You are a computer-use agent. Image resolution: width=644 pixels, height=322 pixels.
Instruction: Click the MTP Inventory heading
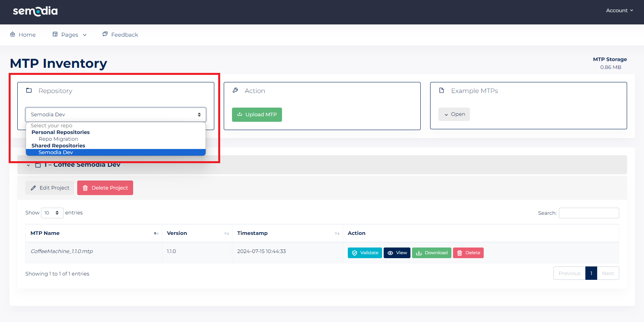click(58, 63)
